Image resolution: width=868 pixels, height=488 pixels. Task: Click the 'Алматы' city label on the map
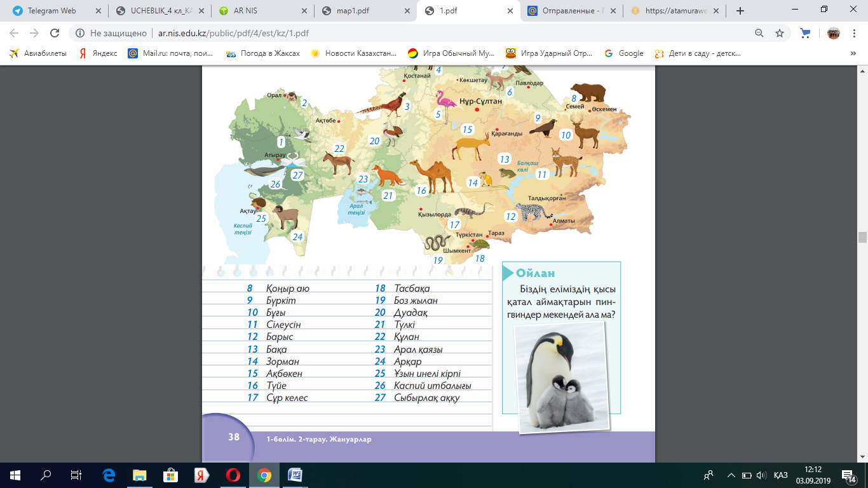tap(564, 221)
